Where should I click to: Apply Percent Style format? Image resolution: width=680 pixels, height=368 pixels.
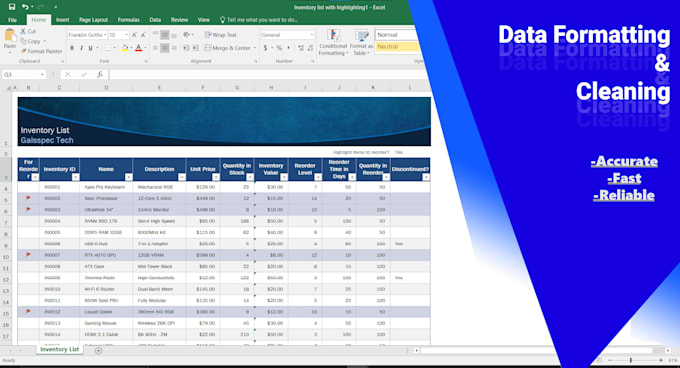[x=279, y=48]
